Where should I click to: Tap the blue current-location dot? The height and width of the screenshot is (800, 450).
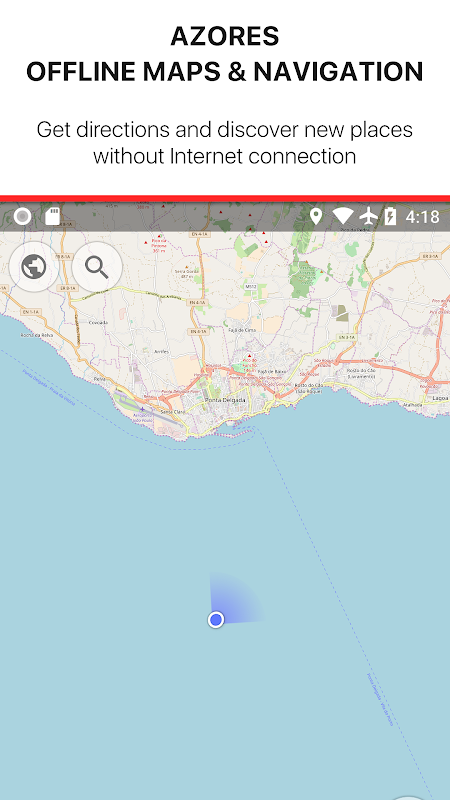click(216, 619)
